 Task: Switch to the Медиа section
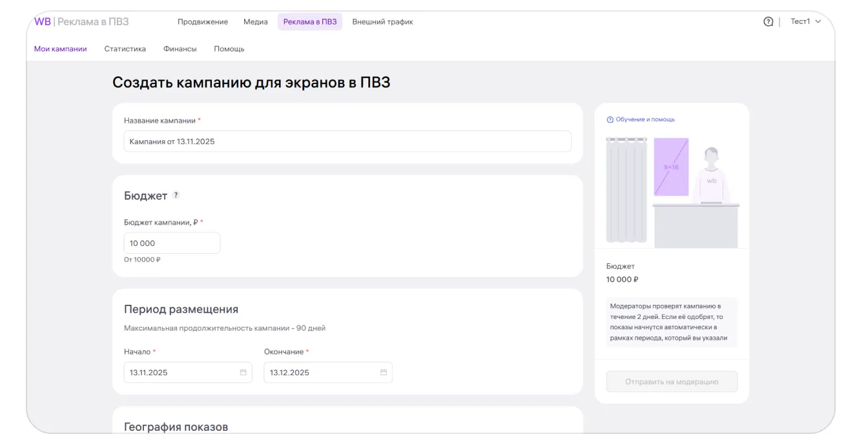click(255, 21)
